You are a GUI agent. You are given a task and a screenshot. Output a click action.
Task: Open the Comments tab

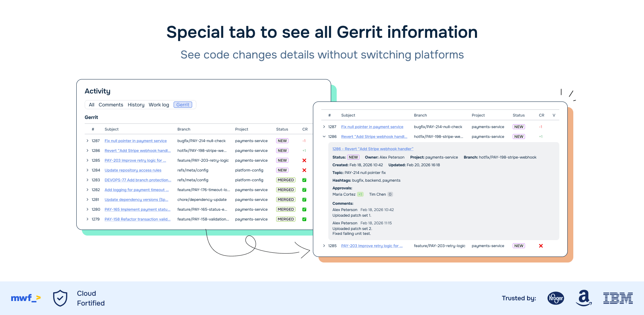tap(111, 105)
